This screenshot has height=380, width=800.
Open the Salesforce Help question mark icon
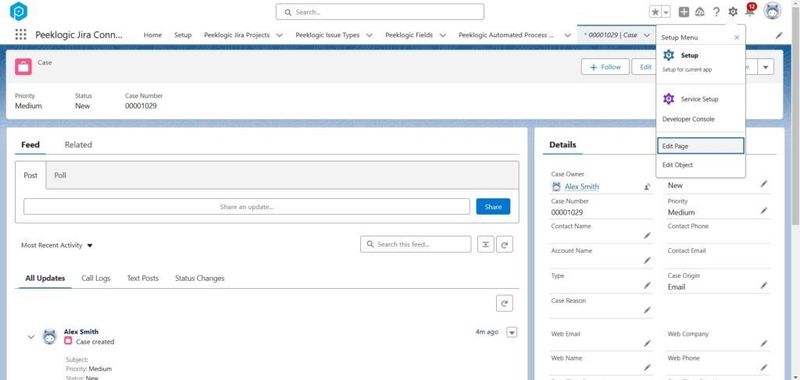716,12
